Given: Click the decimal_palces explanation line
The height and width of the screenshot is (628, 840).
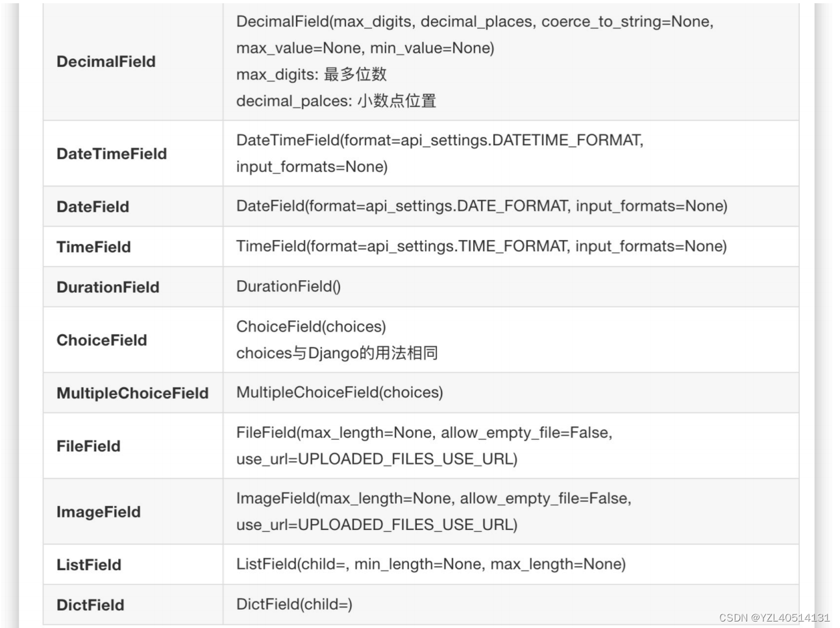Looking at the screenshot, I should click(x=336, y=101).
